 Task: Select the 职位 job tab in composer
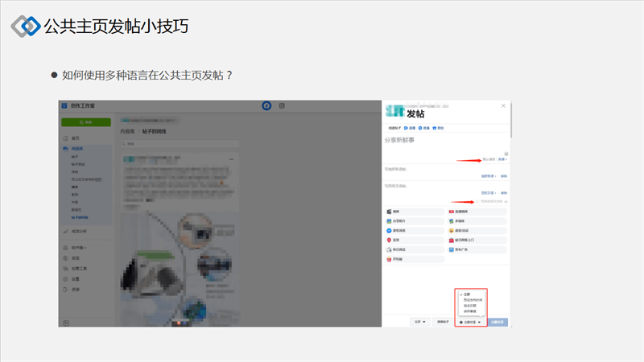pyautogui.click(x=438, y=128)
